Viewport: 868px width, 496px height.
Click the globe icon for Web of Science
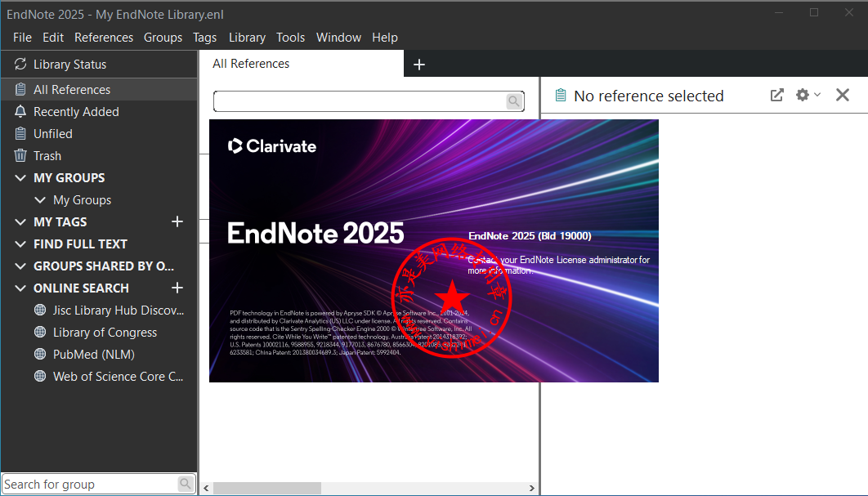pyautogui.click(x=40, y=377)
